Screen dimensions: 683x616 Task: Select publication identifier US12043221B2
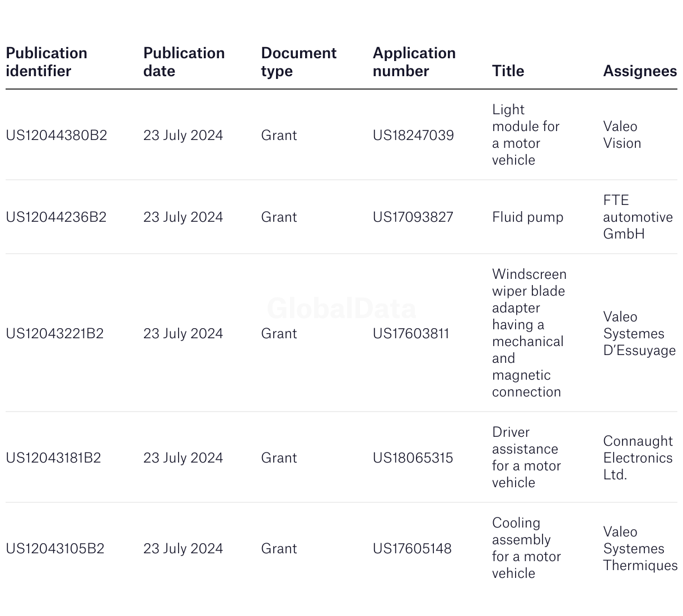pyautogui.click(x=54, y=333)
